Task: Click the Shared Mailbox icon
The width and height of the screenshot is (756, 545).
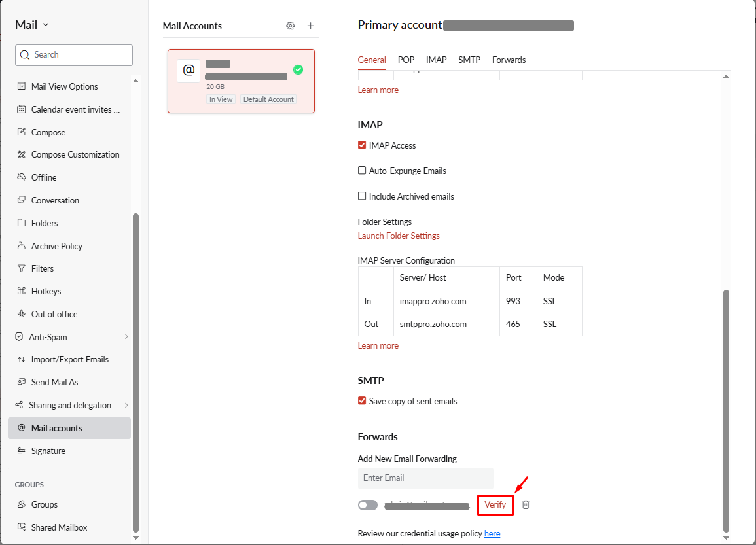Action: pyautogui.click(x=21, y=527)
